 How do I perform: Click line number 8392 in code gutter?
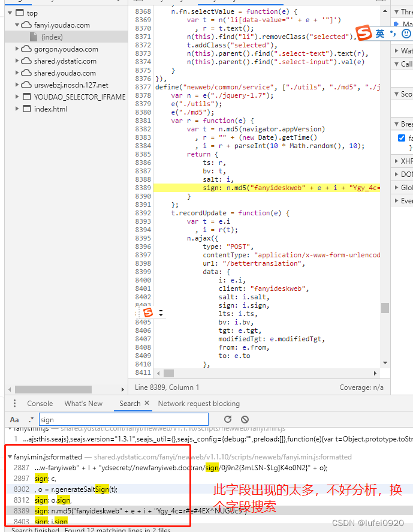pyautogui.click(x=143, y=213)
